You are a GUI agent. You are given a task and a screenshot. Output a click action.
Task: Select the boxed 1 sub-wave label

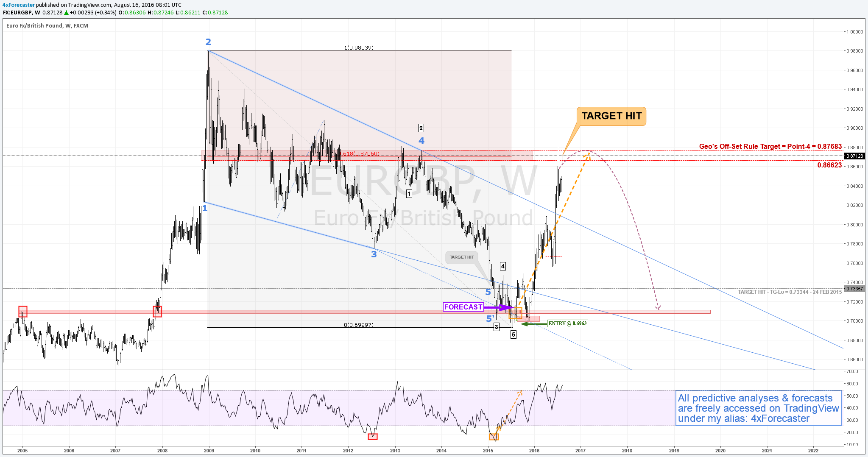(409, 194)
